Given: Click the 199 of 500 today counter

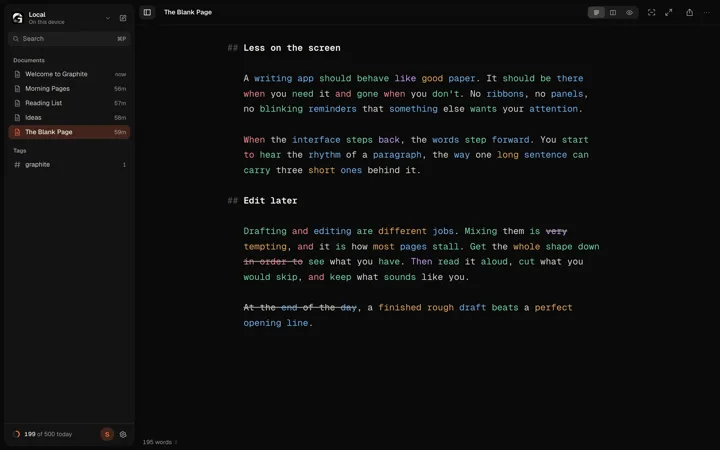Looking at the screenshot, I should coord(48,434).
